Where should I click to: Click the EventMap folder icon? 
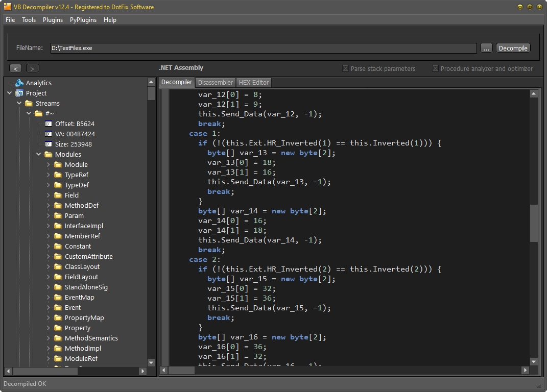(58, 297)
